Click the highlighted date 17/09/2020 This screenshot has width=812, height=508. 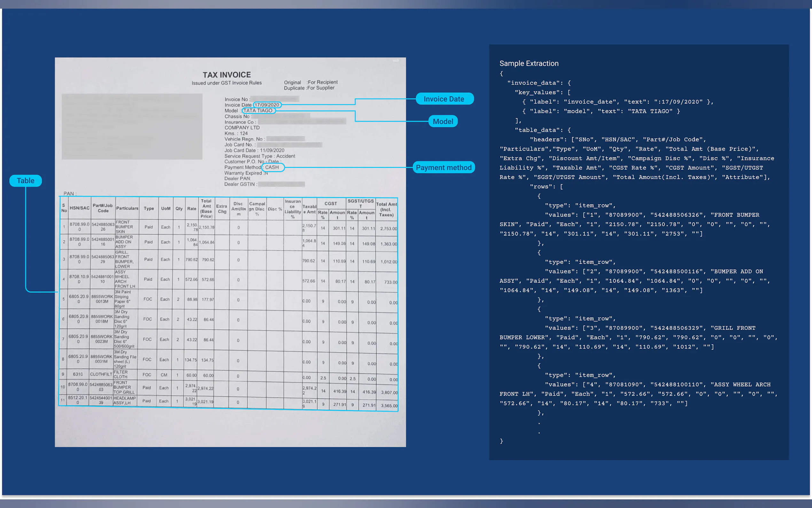267,105
